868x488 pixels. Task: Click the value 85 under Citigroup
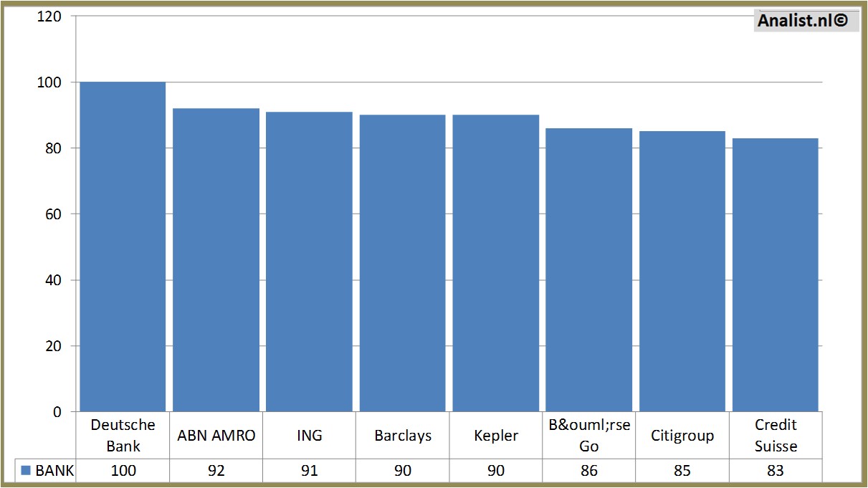click(682, 471)
